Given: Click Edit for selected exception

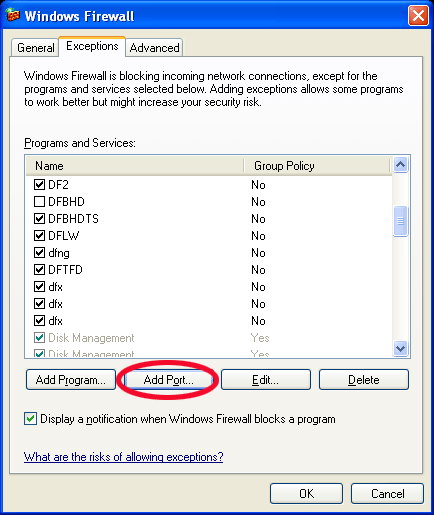Looking at the screenshot, I should point(266,380).
